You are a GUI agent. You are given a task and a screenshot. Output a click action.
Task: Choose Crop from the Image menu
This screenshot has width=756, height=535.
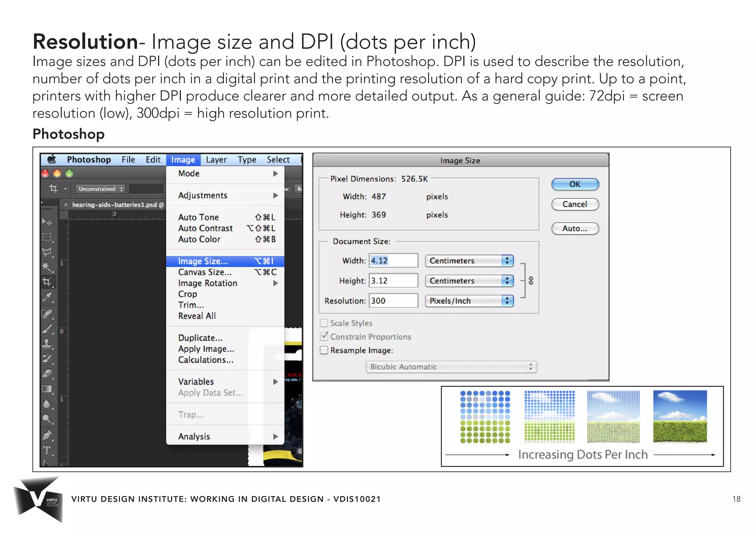click(225, 294)
